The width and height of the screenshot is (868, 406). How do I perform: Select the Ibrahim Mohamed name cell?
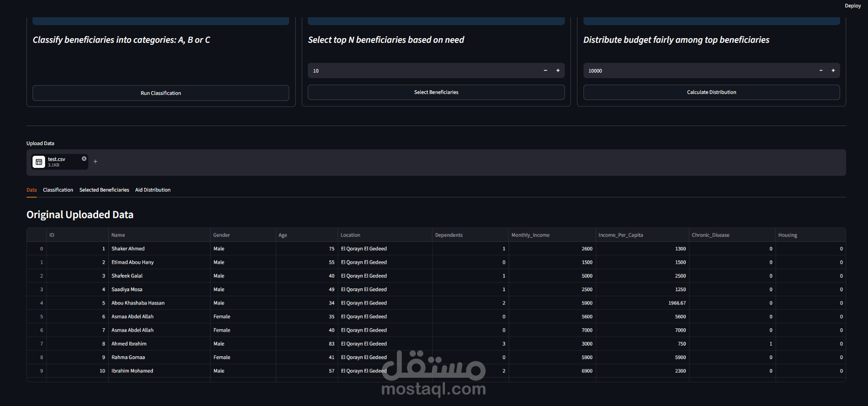pos(159,371)
